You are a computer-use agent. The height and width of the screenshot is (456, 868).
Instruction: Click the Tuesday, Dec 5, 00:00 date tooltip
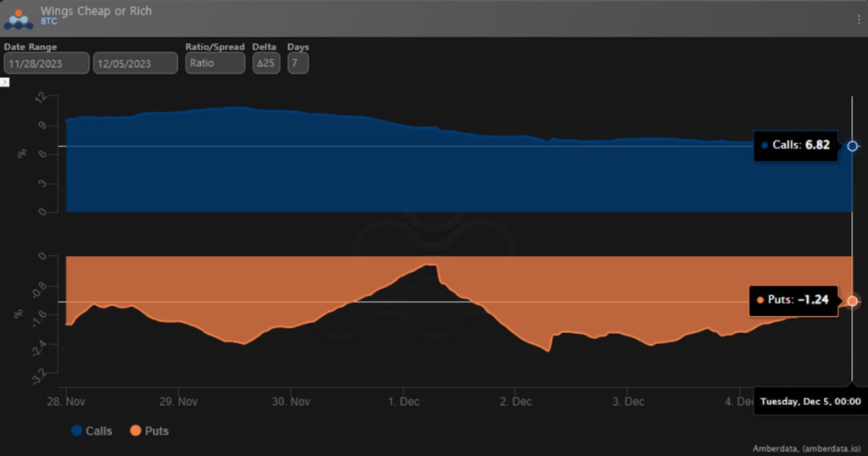(810, 401)
